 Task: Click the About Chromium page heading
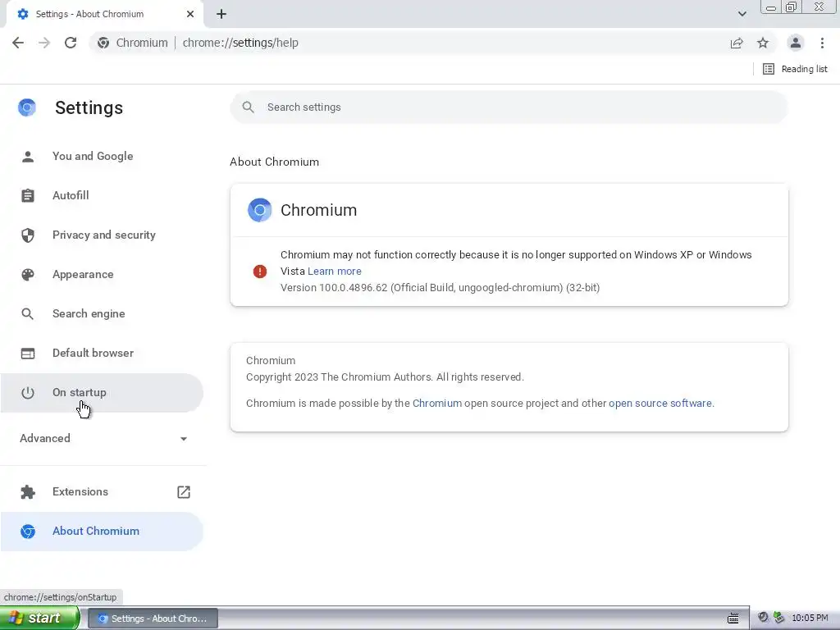(x=274, y=162)
